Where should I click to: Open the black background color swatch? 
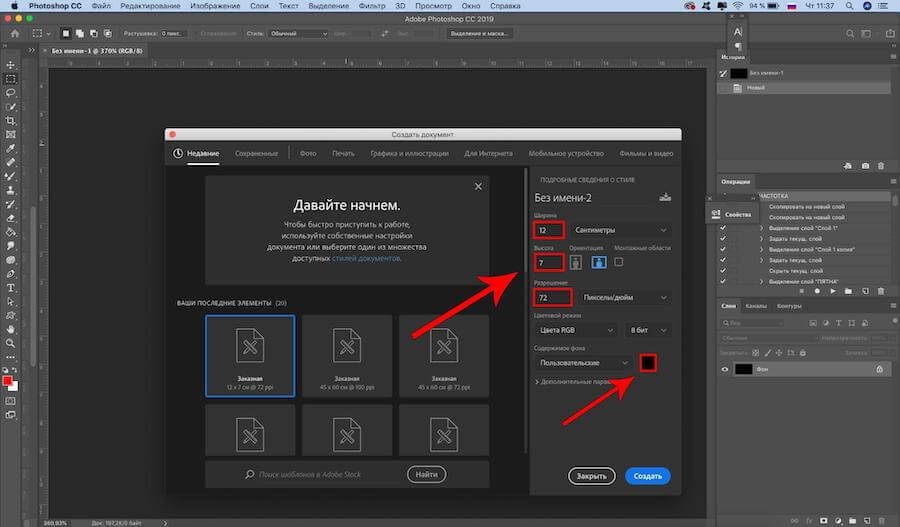coord(647,363)
